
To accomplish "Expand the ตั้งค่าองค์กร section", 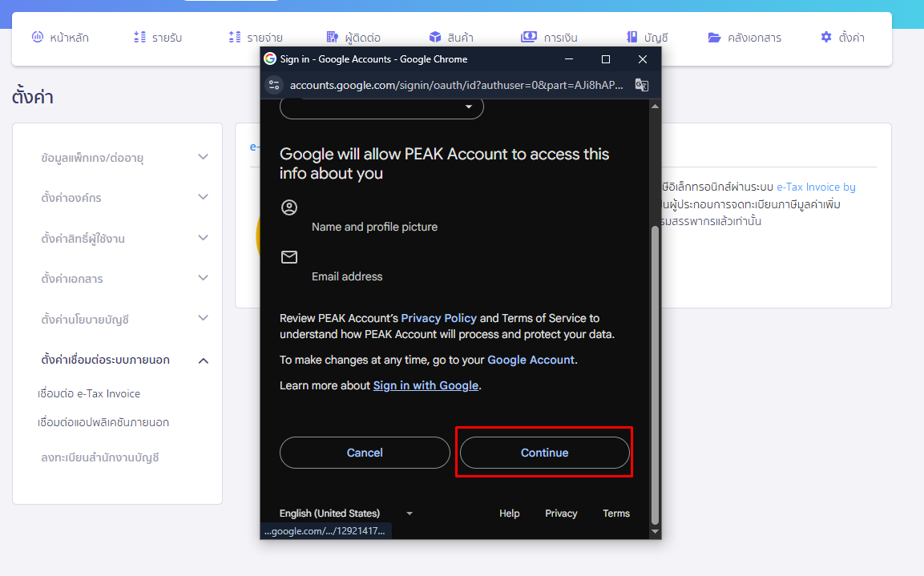I will point(203,197).
